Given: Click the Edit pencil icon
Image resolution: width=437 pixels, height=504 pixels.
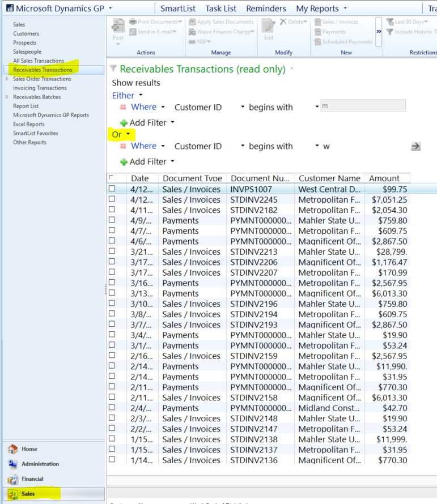Looking at the screenshot, I should point(269,25).
